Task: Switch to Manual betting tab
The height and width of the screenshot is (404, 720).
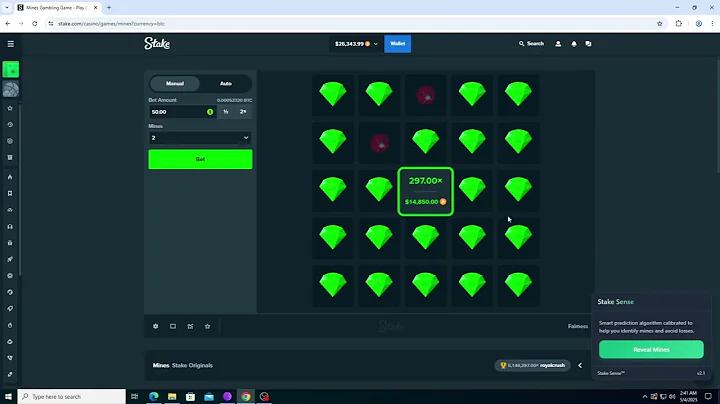Action: (x=175, y=84)
